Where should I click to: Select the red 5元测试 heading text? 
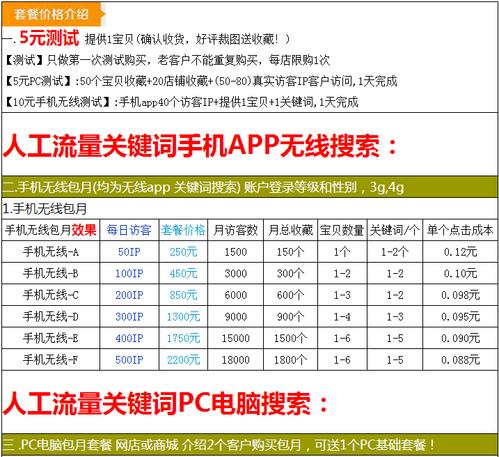pyautogui.click(x=49, y=38)
